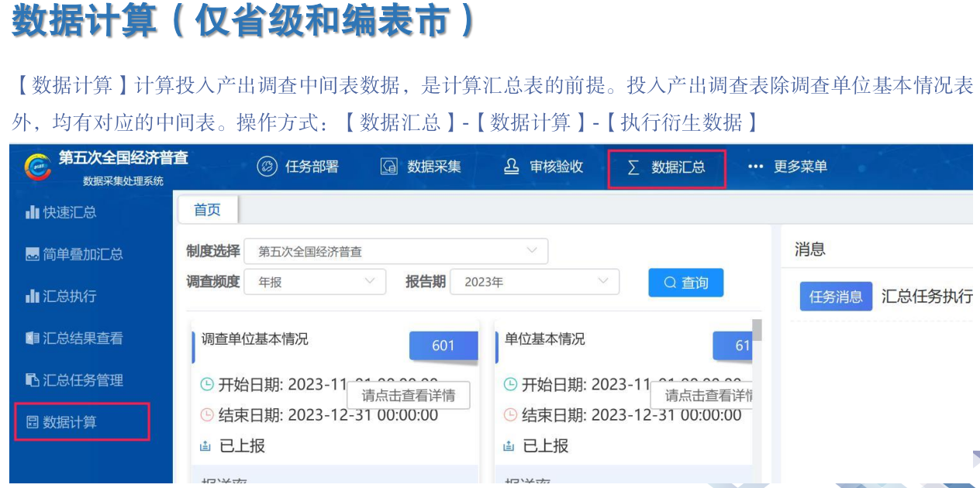
Task: Click the 数据计算 calculator icon
Action: (x=32, y=422)
